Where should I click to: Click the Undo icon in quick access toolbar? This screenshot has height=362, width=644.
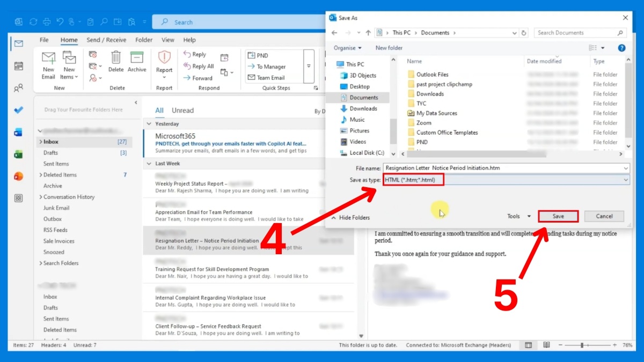coord(60,22)
